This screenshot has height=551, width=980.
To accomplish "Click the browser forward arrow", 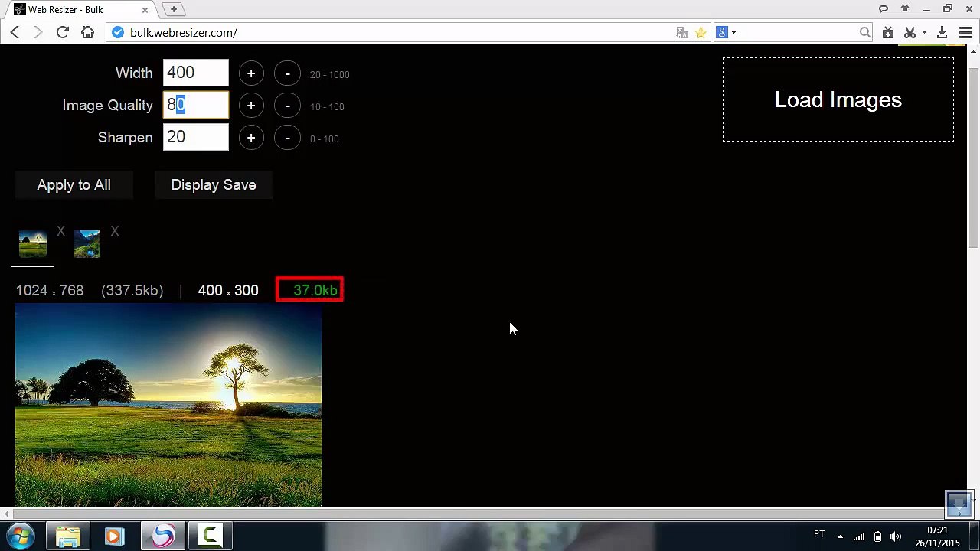I will (x=38, y=32).
